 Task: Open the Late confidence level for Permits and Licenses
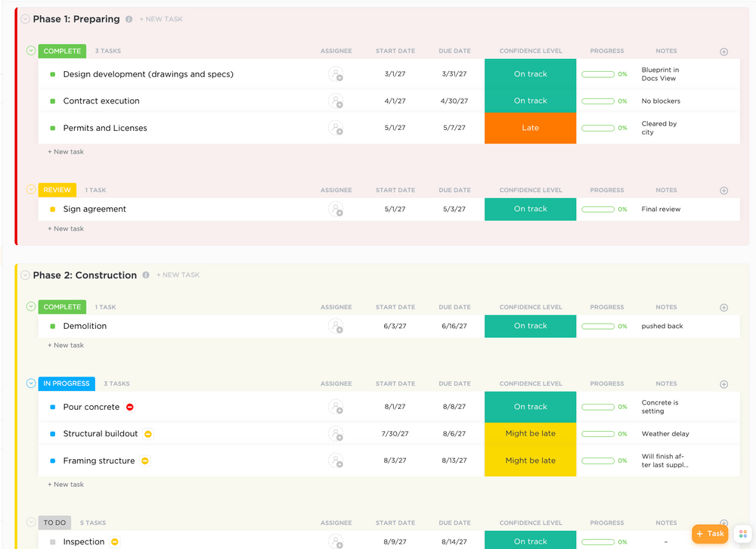pos(530,128)
